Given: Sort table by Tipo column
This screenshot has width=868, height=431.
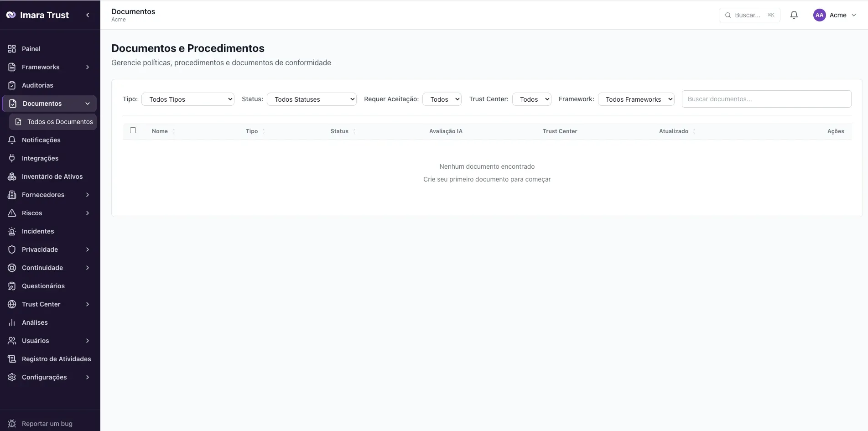Looking at the screenshot, I should 255,131.
